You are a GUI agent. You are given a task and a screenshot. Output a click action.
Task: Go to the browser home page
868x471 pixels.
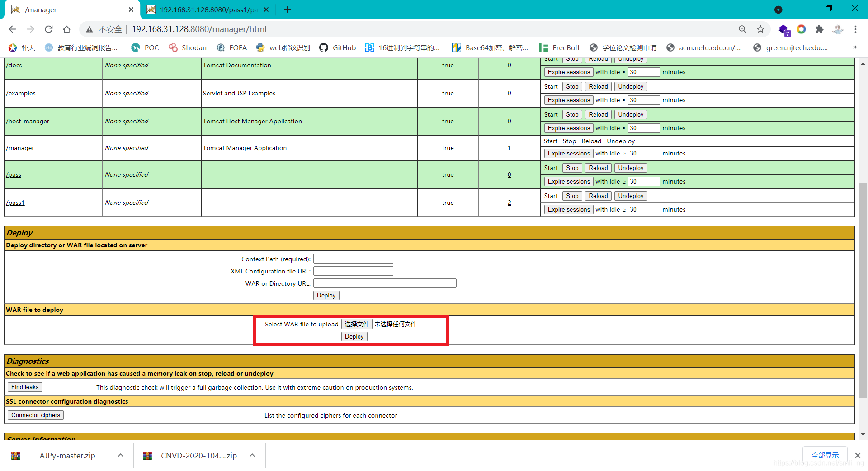pyautogui.click(x=67, y=29)
